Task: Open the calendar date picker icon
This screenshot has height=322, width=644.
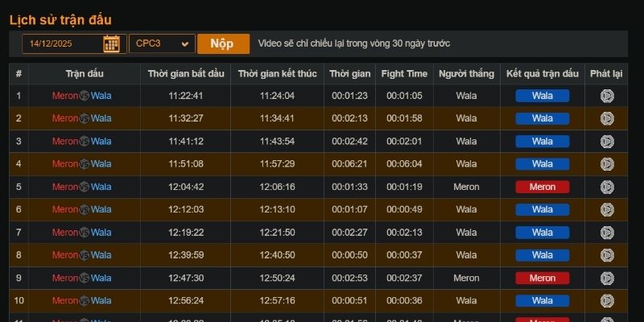Action: (111, 43)
